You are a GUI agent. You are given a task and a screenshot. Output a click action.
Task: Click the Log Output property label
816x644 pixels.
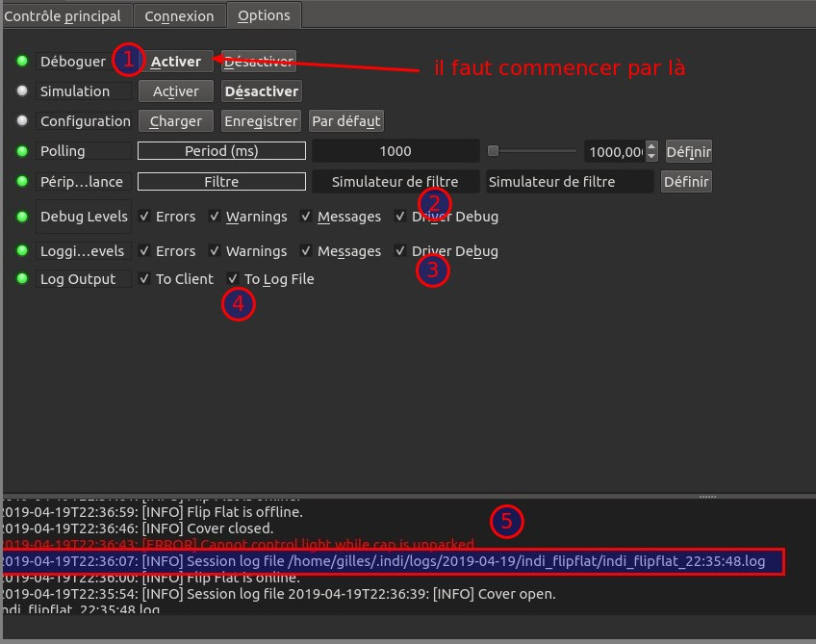pos(84,279)
